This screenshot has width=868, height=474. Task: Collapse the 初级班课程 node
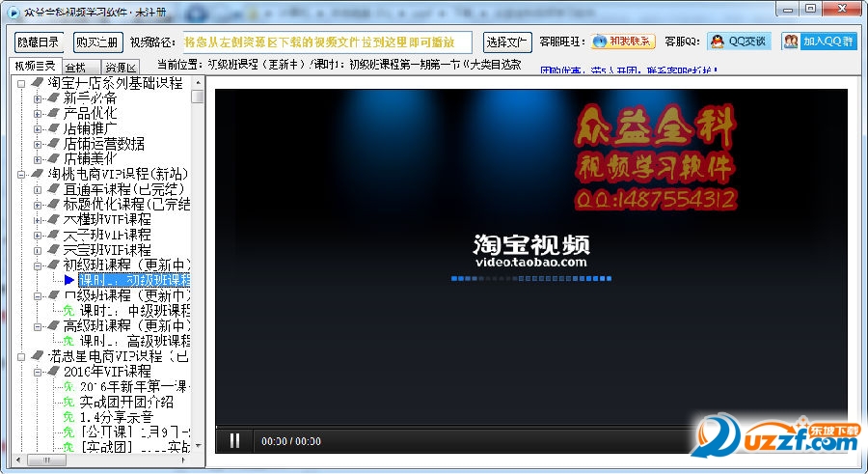tap(37, 265)
